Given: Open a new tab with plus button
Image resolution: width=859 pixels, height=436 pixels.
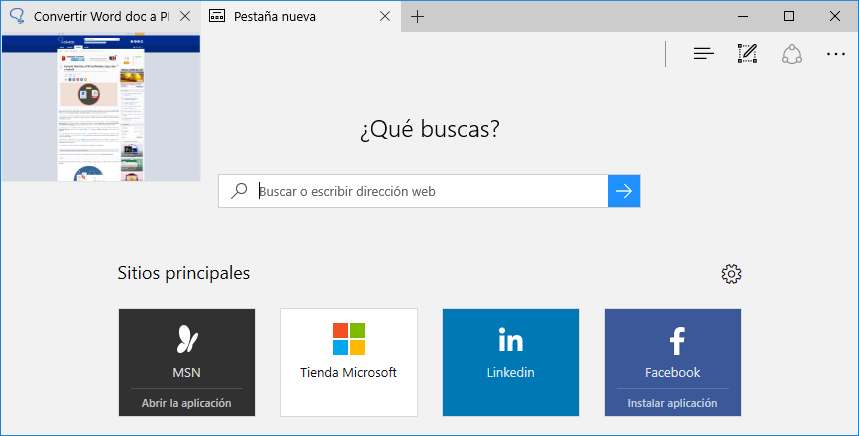Looking at the screenshot, I should [418, 16].
